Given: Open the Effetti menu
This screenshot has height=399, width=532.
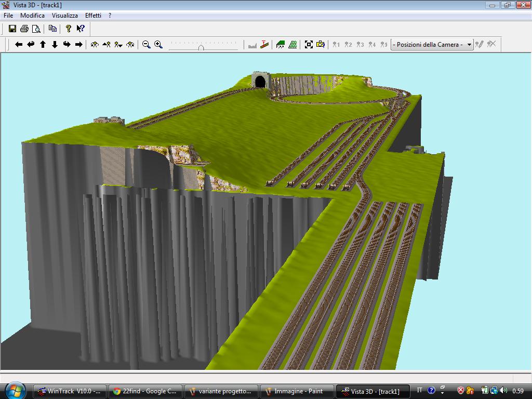Looking at the screenshot, I should (x=94, y=15).
